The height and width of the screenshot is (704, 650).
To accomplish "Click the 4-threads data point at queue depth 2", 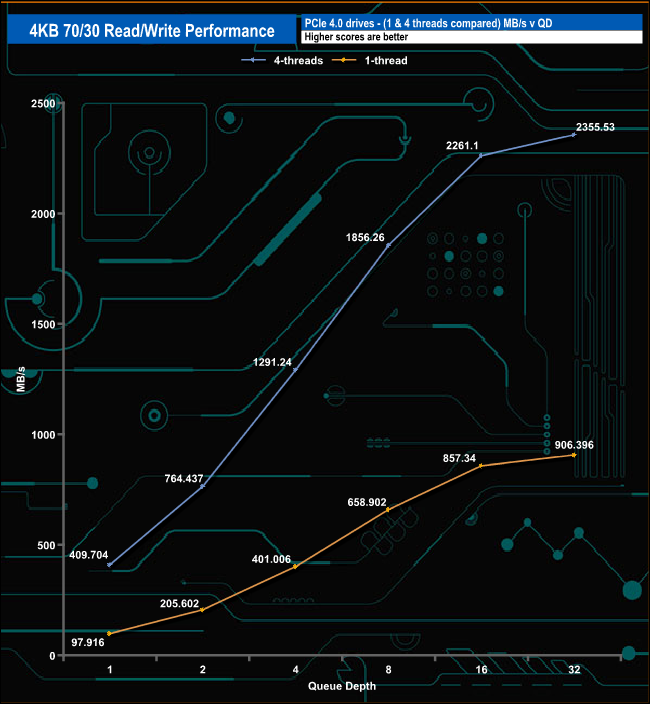I will (x=202, y=486).
